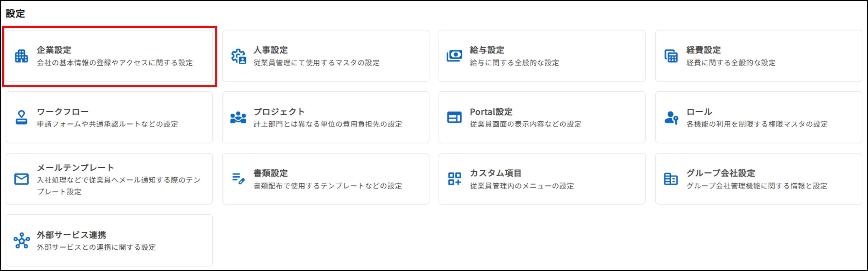This screenshot has width=868, height=271.
Task: Open 経費設定 by its description text
Action: [731, 63]
